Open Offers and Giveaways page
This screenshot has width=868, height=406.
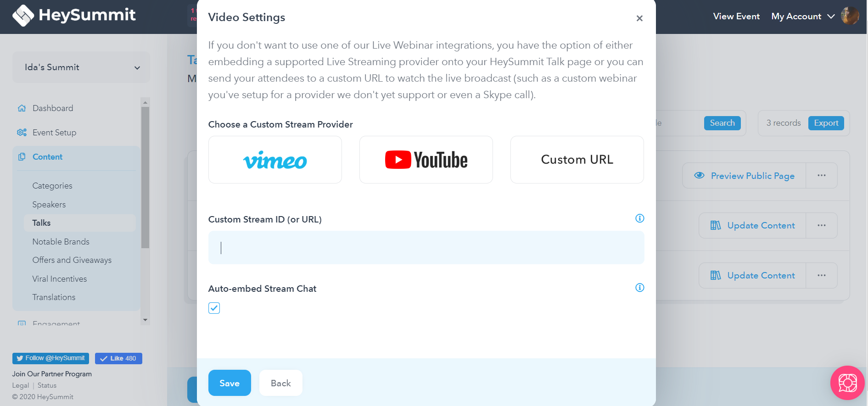pos(72,260)
